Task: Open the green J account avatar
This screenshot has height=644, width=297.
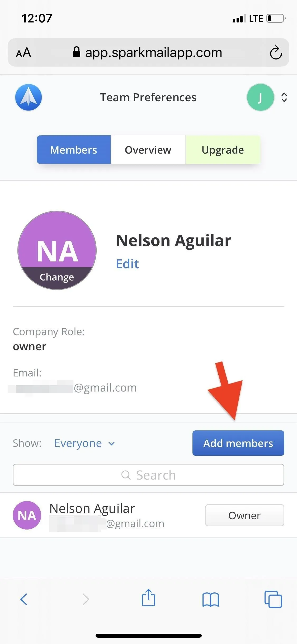Action: point(260,97)
